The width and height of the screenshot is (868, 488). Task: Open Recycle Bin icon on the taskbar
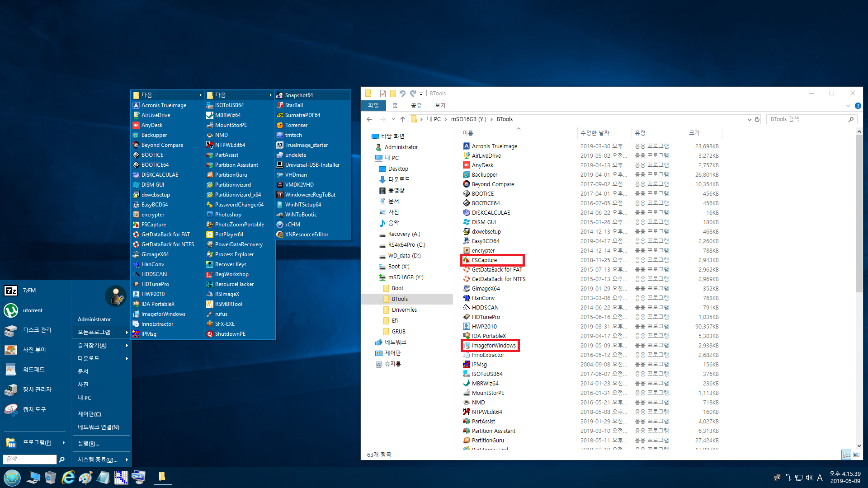point(50,478)
